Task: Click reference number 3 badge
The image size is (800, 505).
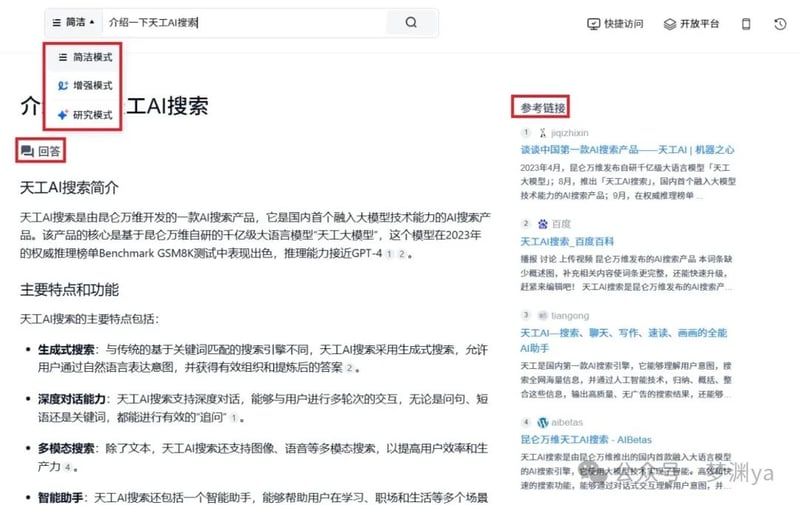Action: (526, 315)
